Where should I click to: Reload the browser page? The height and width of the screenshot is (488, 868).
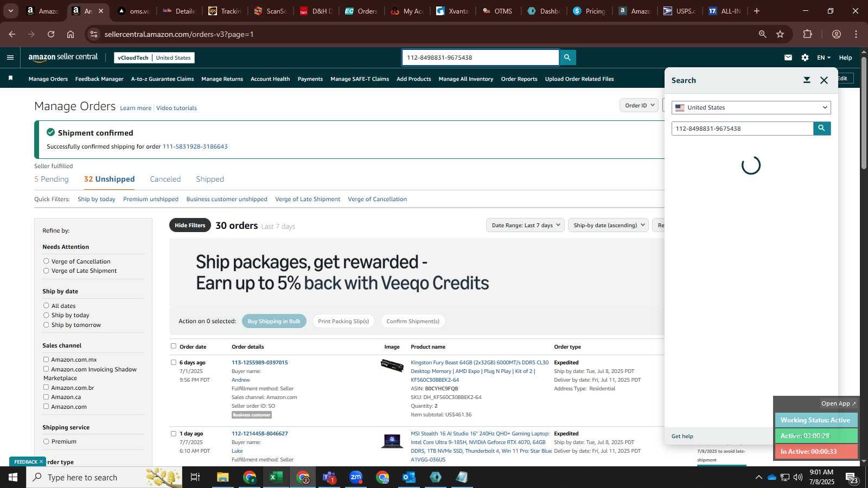pos(51,34)
